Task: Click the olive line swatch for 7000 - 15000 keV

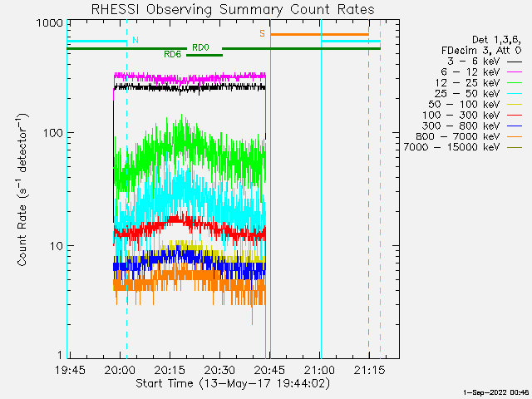Action: click(515, 148)
